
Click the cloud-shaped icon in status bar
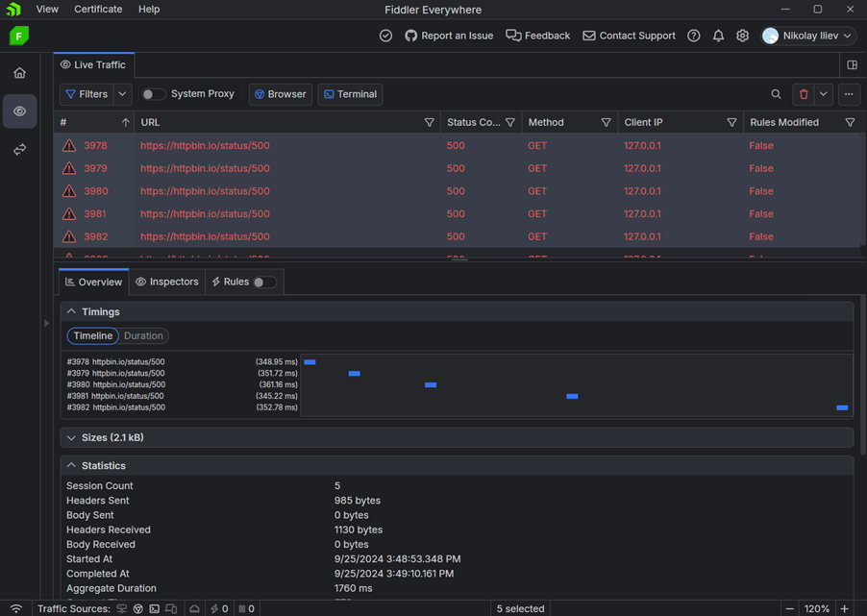194,609
